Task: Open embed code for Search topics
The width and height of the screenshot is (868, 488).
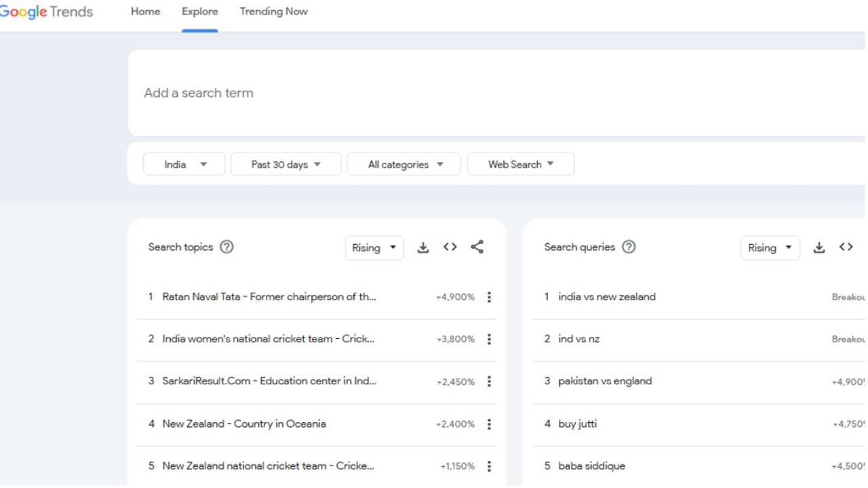Action: 450,247
